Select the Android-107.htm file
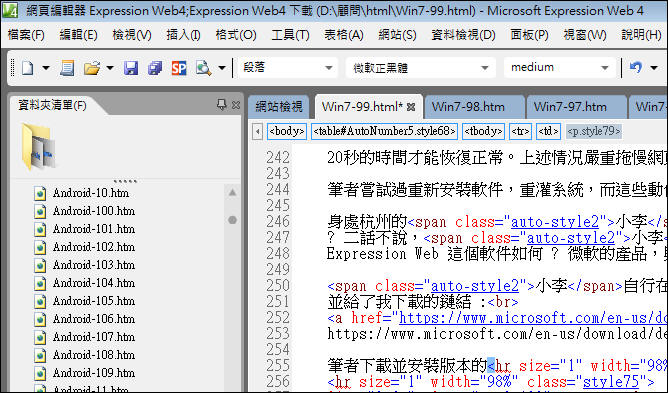 tap(85, 337)
